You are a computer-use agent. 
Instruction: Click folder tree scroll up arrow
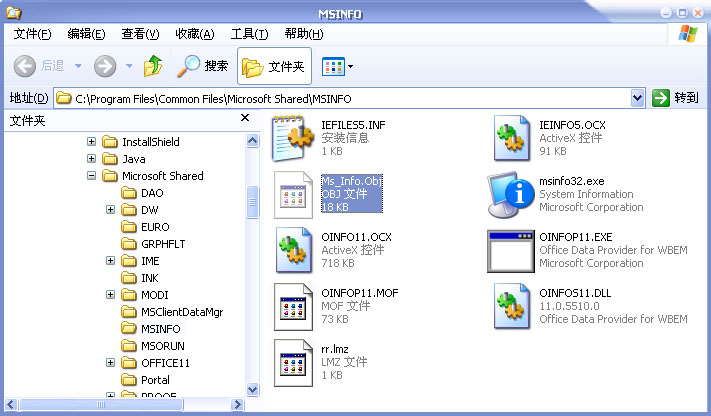(253, 140)
